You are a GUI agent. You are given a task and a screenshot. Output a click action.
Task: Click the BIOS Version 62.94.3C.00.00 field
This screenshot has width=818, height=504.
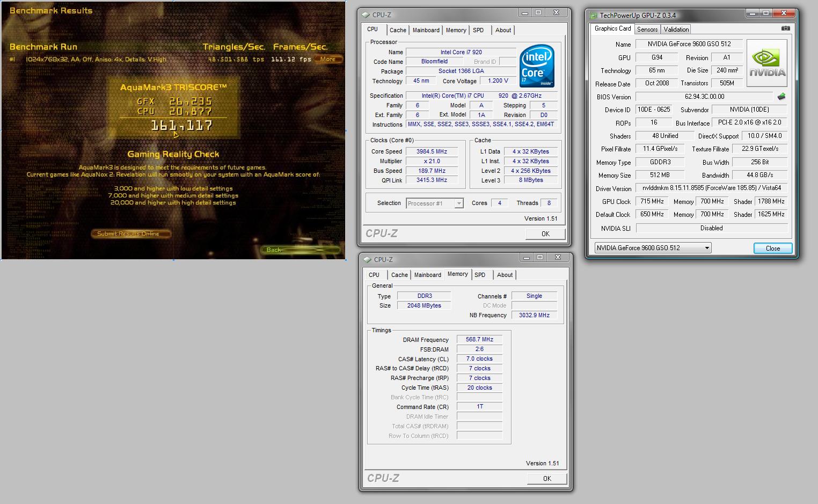(704, 97)
